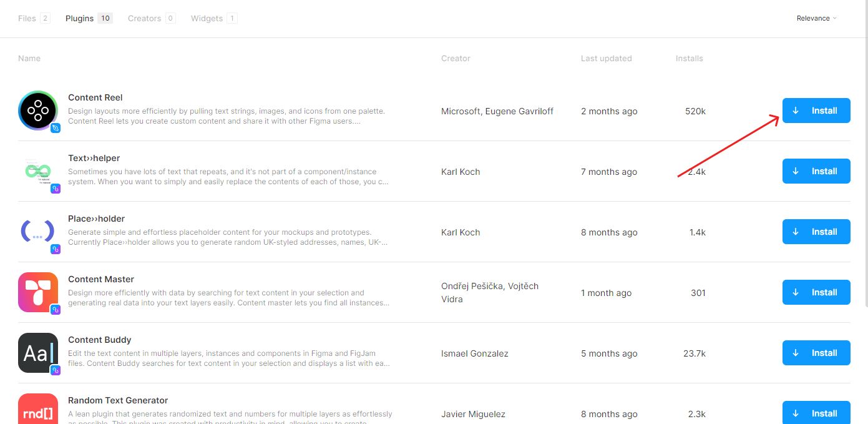Image resolution: width=868 pixels, height=424 pixels.
Task: Open creator Karl Koch for Place››holder
Action: (461, 232)
